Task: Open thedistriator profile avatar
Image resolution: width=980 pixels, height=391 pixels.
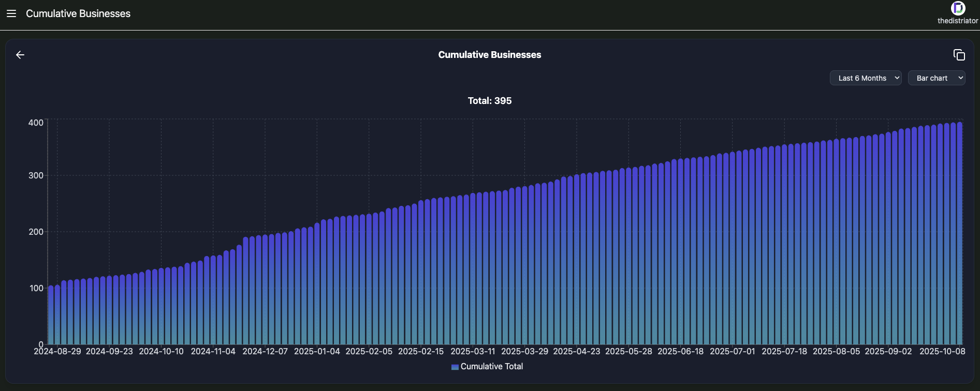Action: (958, 8)
